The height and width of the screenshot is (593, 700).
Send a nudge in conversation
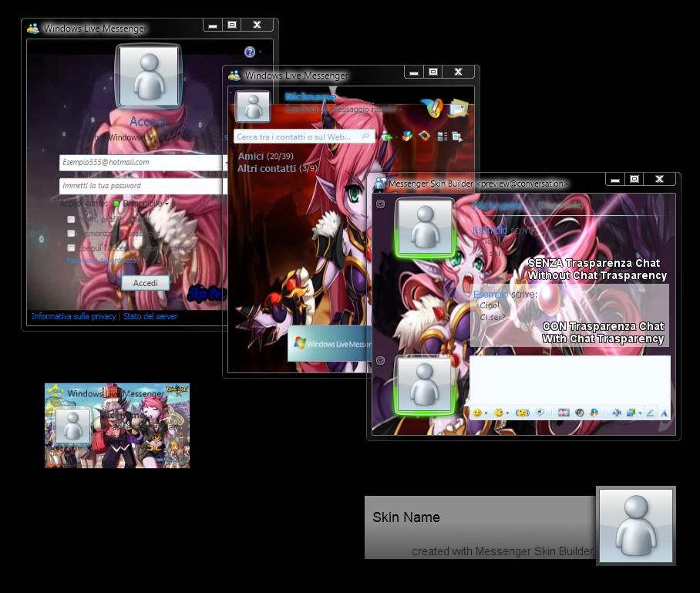pos(522,413)
